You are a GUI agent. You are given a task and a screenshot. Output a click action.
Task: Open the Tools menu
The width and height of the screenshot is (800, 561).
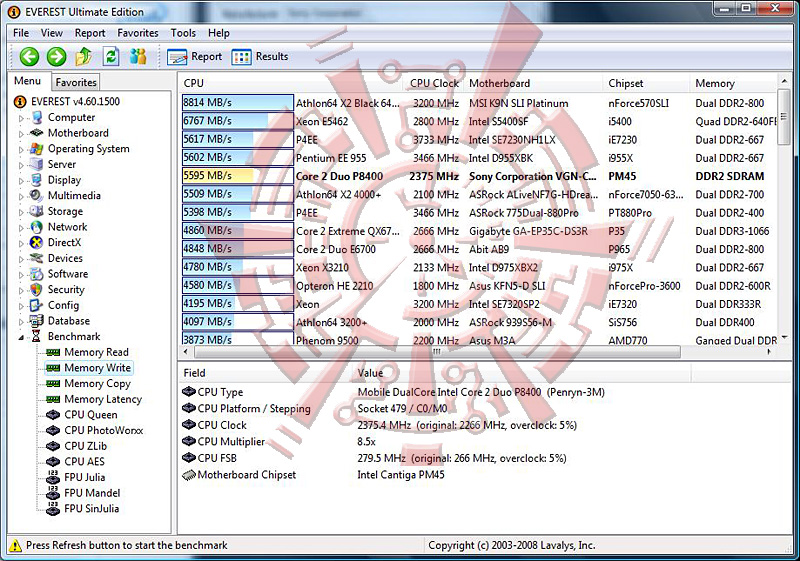click(x=183, y=33)
